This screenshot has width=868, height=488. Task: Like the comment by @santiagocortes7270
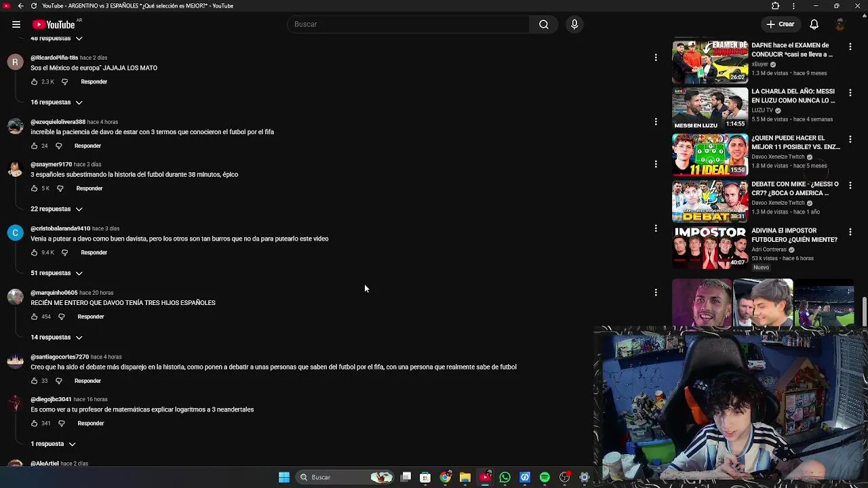coord(35,381)
